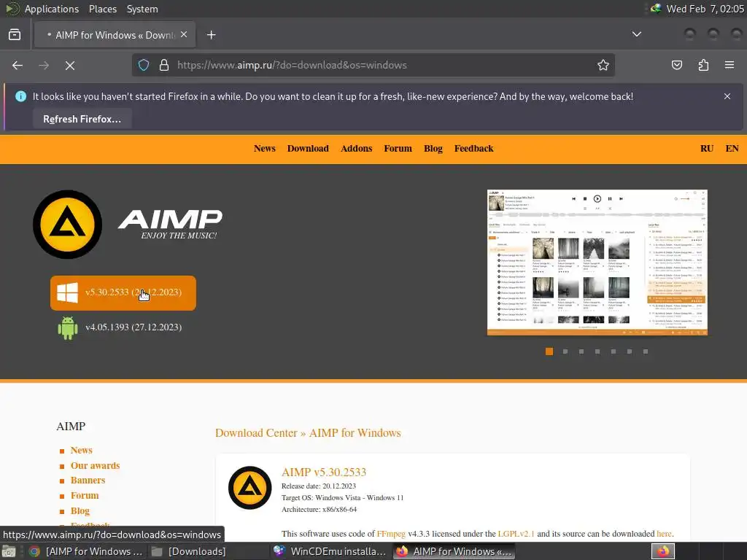Click the AIMP v5.30.2533 title
This screenshot has width=747, height=560.
tap(324, 472)
